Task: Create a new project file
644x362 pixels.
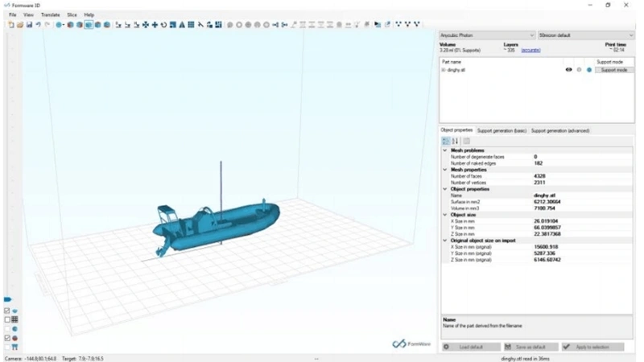Action: coord(11,25)
